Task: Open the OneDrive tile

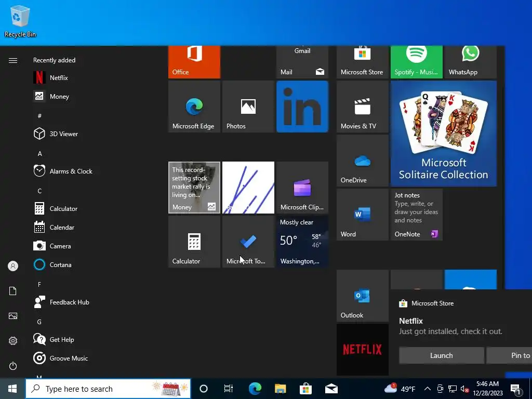Action: [x=362, y=161]
